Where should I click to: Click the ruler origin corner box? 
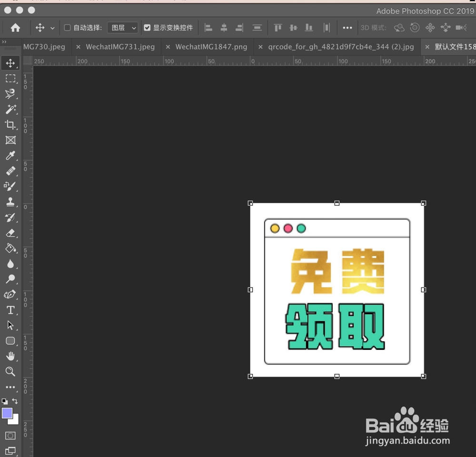pyautogui.click(x=28, y=61)
